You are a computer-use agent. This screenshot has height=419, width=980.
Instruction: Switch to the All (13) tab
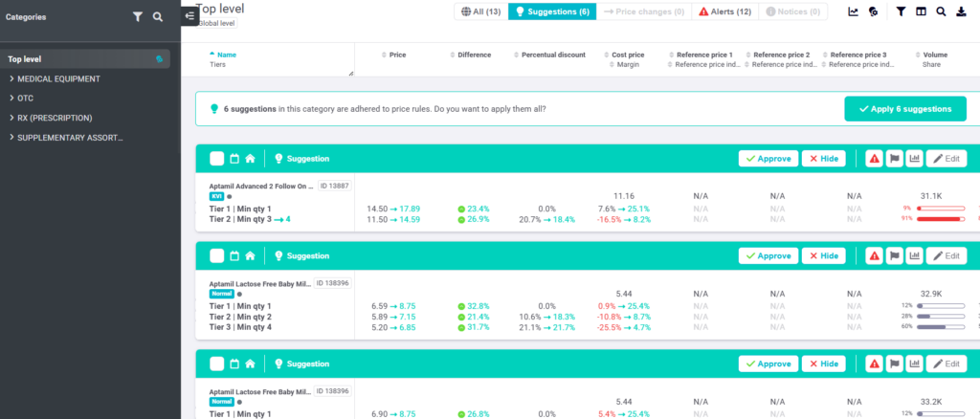(x=480, y=11)
